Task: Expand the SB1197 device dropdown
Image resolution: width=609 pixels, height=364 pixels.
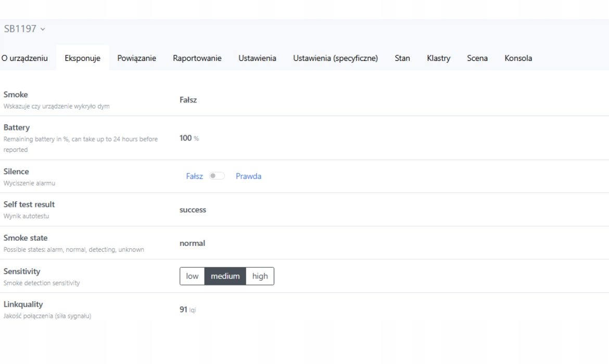Action: click(24, 29)
